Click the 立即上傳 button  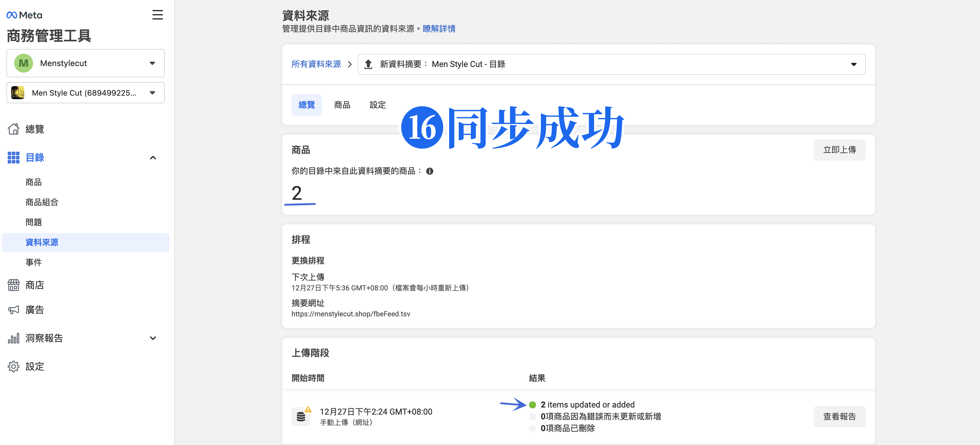(839, 150)
